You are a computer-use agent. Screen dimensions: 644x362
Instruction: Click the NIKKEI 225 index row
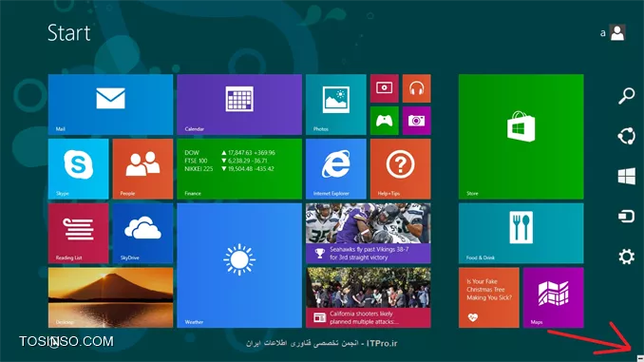(230, 169)
